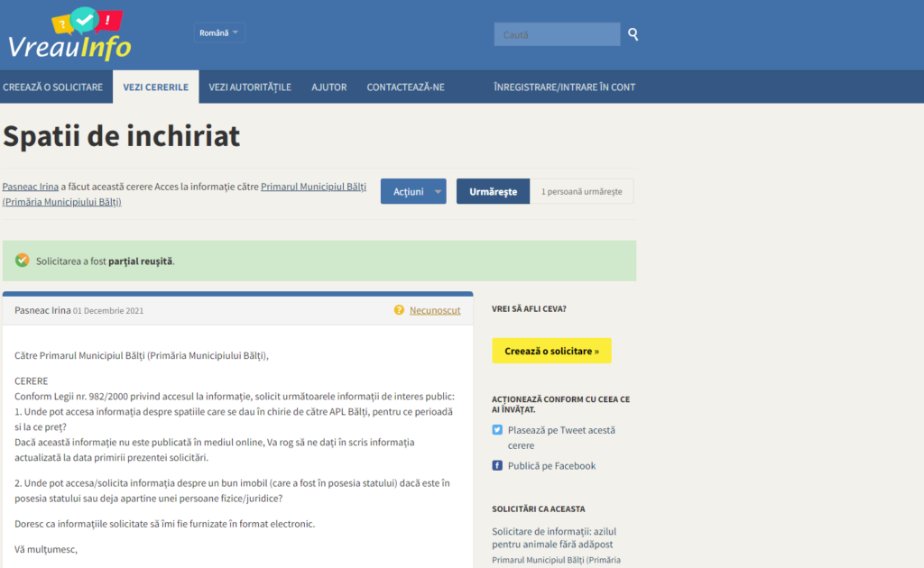Click the partial reușită status text
This screenshot has width=924, height=568.
(140, 261)
